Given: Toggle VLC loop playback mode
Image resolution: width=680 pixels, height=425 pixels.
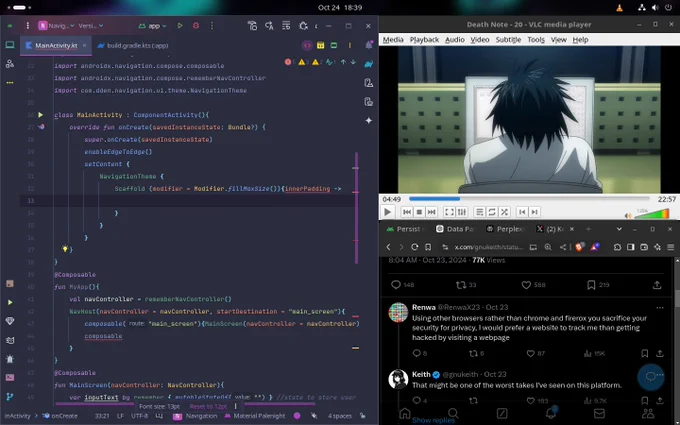Looking at the screenshot, I should tap(492, 212).
